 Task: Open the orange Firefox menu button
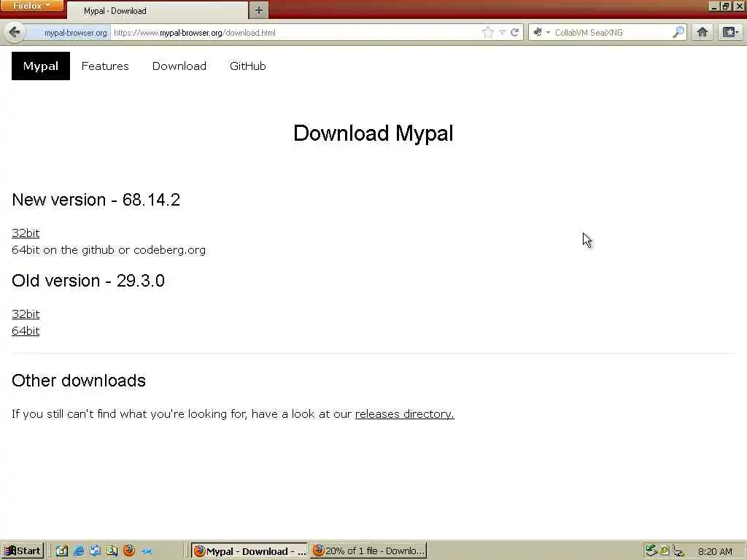tap(31, 6)
